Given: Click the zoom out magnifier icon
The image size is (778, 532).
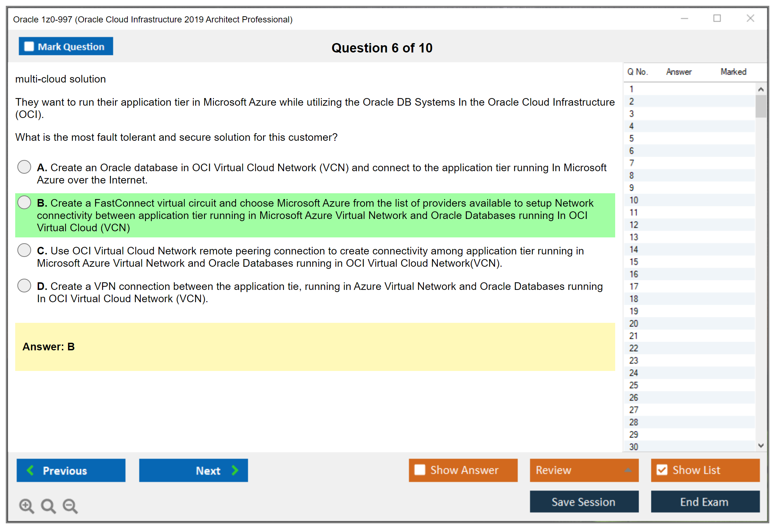Looking at the screenshot, I should (70, 506).
